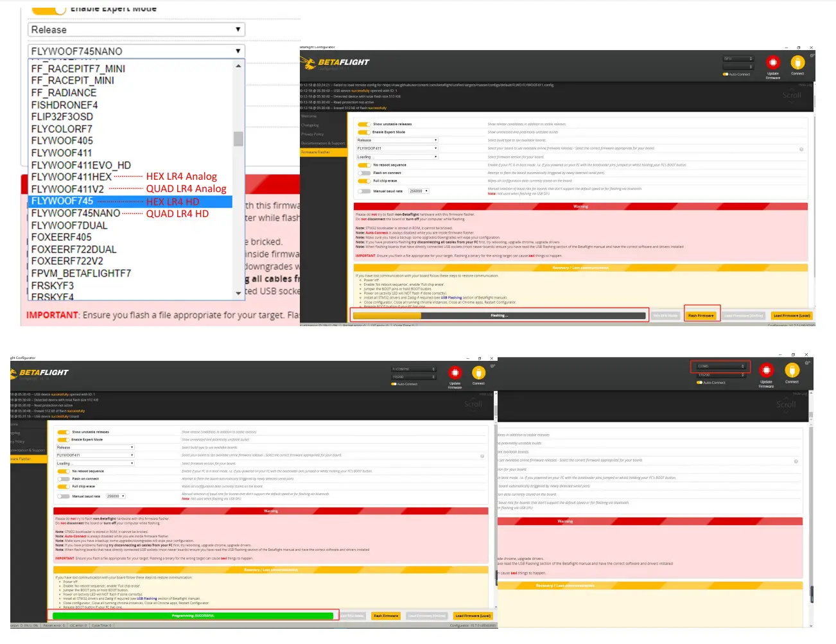Choose FLYWOOF411V2 from the board list
Screen dimensions: 836x644
coord(67,189)
